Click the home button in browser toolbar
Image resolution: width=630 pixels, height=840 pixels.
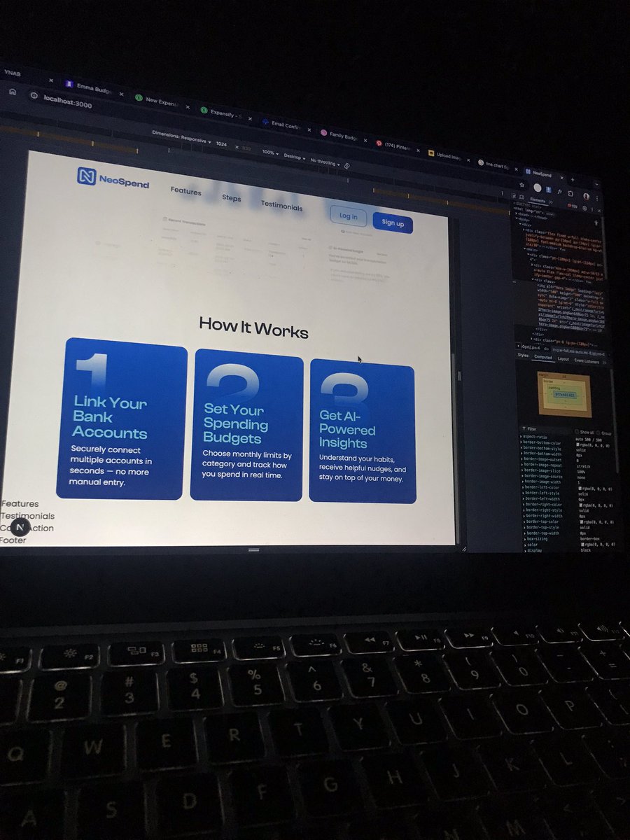(x=12, y=92)
